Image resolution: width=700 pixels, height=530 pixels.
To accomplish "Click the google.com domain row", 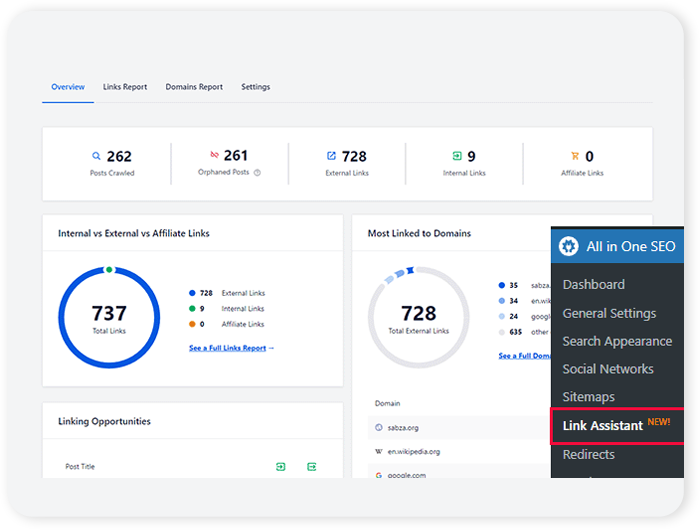I will tap(459, 472).
